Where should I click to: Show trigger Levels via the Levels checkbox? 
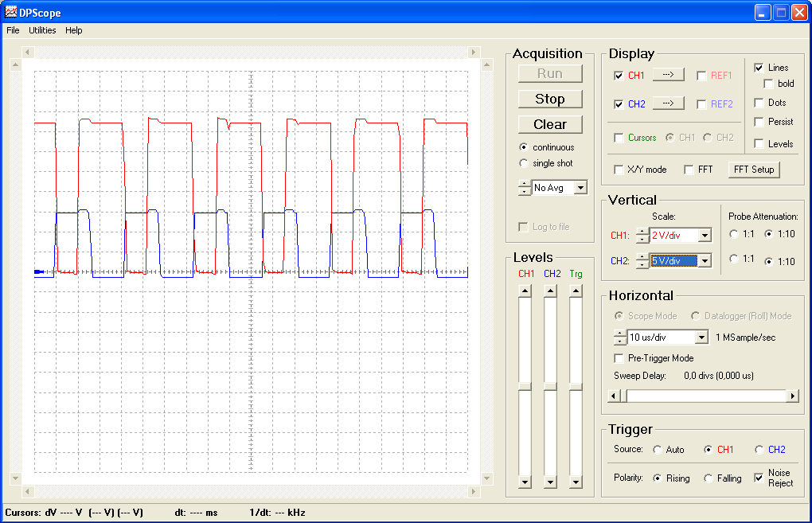pos(759,143)
